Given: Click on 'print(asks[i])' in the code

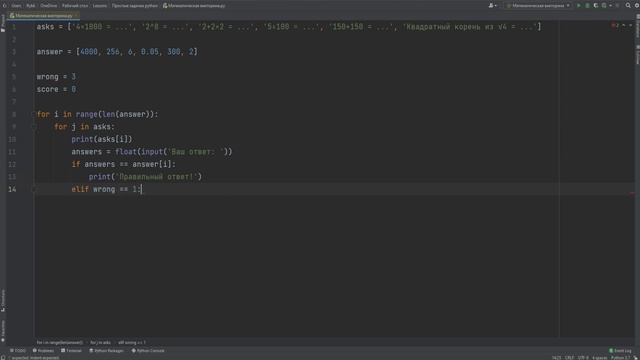Looking at the screenshot, I should click(x=102, y=139).
